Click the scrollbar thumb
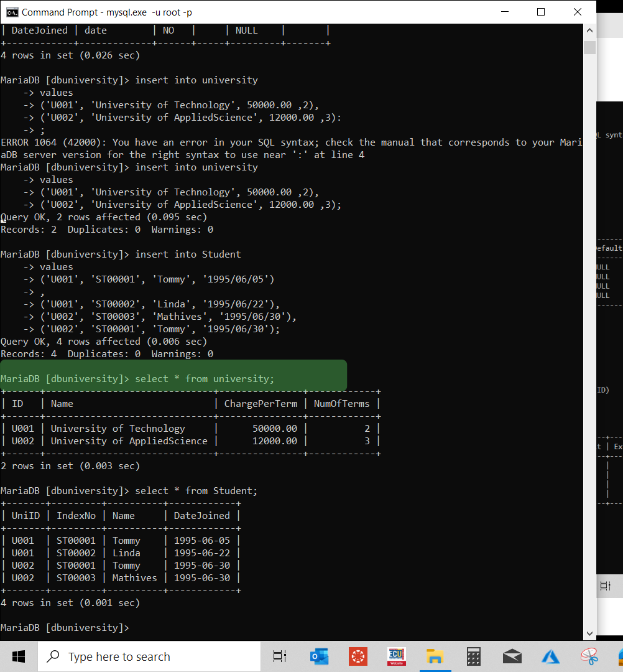 [x=589, y=47]
